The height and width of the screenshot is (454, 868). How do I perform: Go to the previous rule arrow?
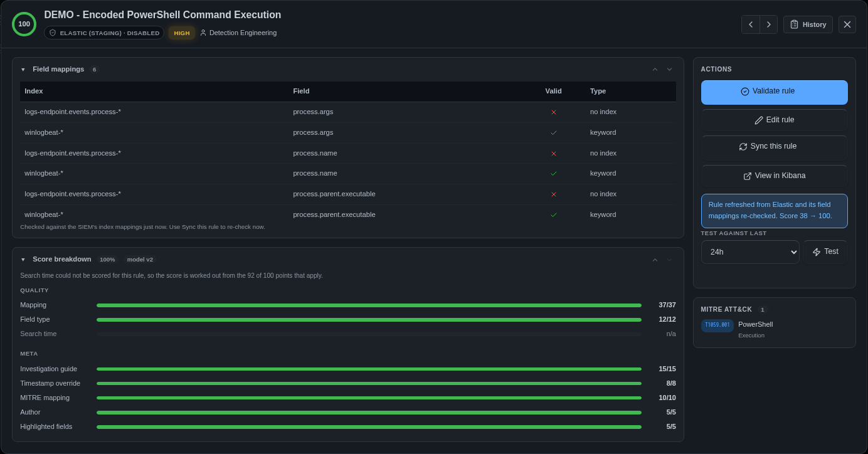click(x=751, y=24)
